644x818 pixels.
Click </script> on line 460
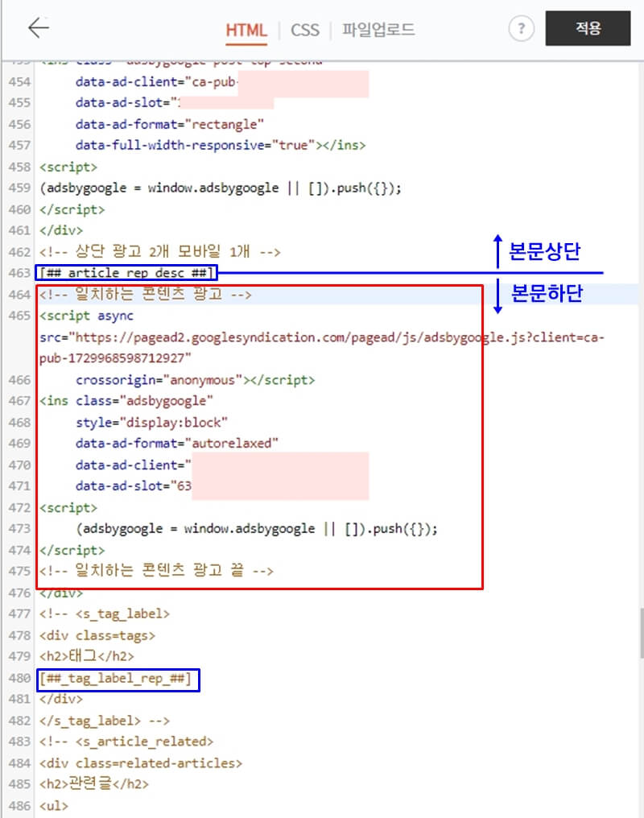coord(72,209)
